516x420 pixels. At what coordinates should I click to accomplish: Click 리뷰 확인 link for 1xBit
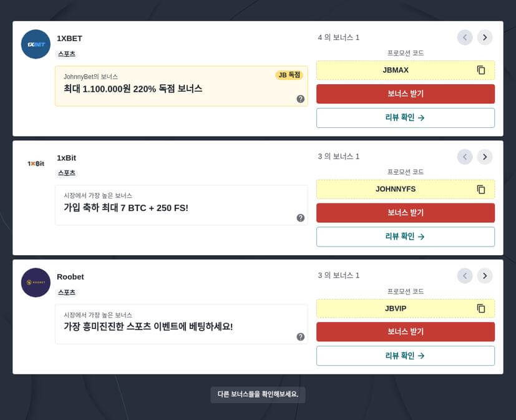click(x=406, y=237)
